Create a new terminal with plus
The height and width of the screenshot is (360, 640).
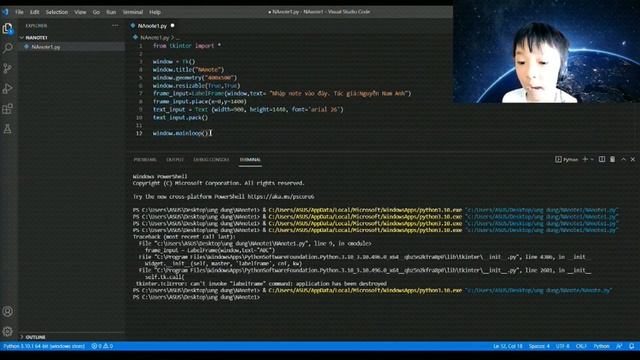tap(585, 159)
